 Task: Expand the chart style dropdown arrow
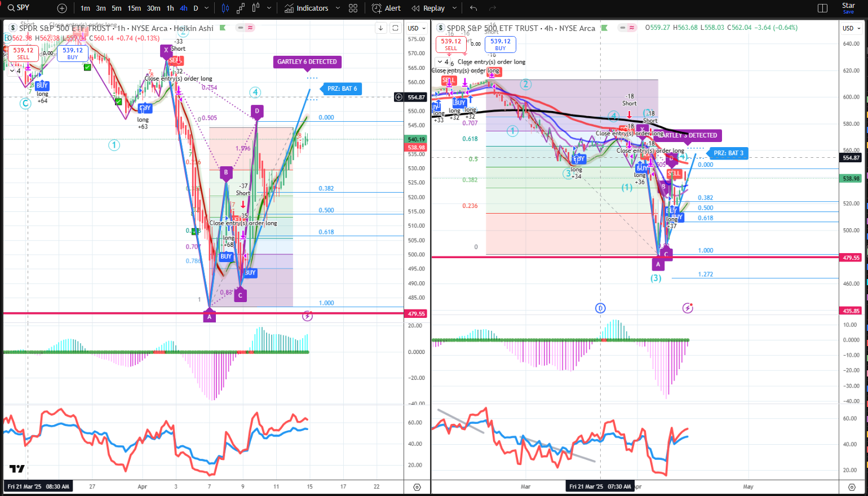(269, 8)
